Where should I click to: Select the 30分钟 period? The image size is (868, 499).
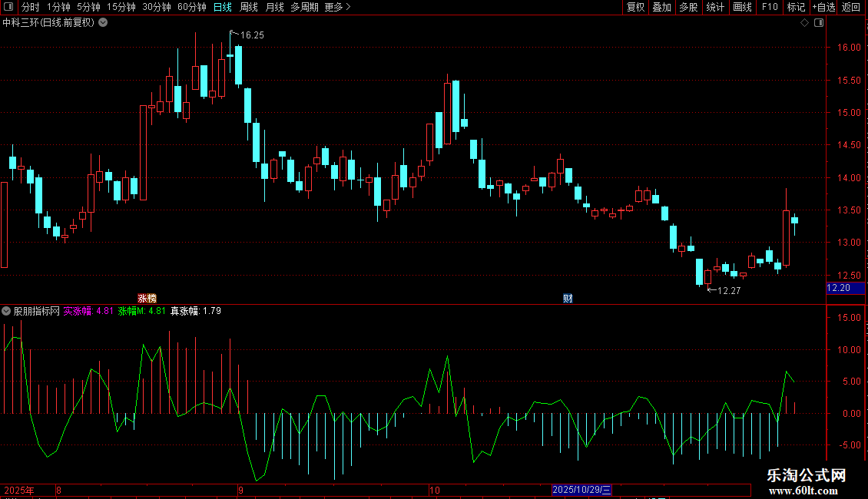point(157,7)
